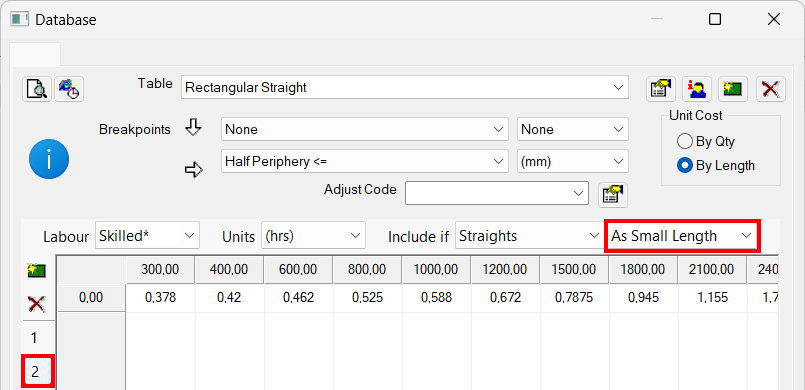Open the (mm) units dropdown
Image resolution: width=805 pixels, height=390 pixels.
pyautogui.click(x=572, y=161)
